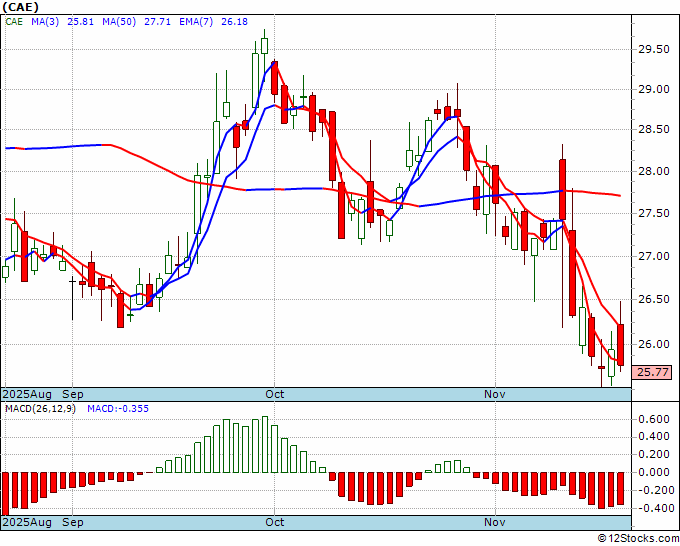Click the 27.50 price axis label
Screen dimensions: 680x546
tap(654, 213)
